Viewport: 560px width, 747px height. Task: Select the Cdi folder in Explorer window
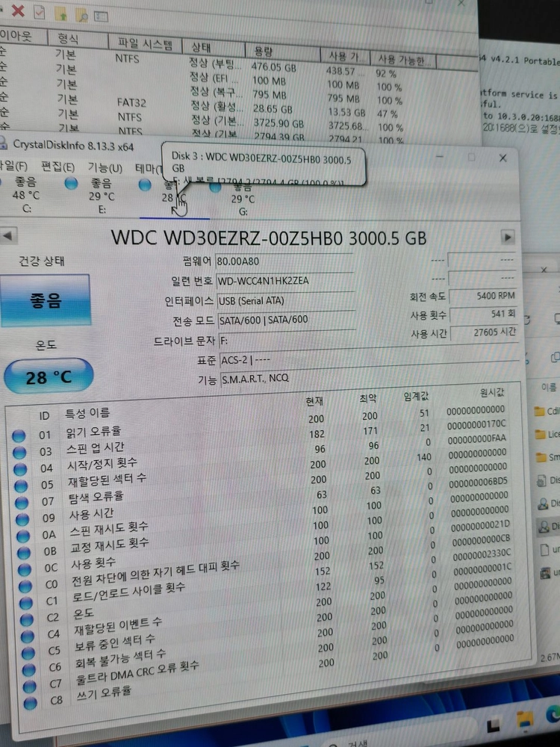547,411
